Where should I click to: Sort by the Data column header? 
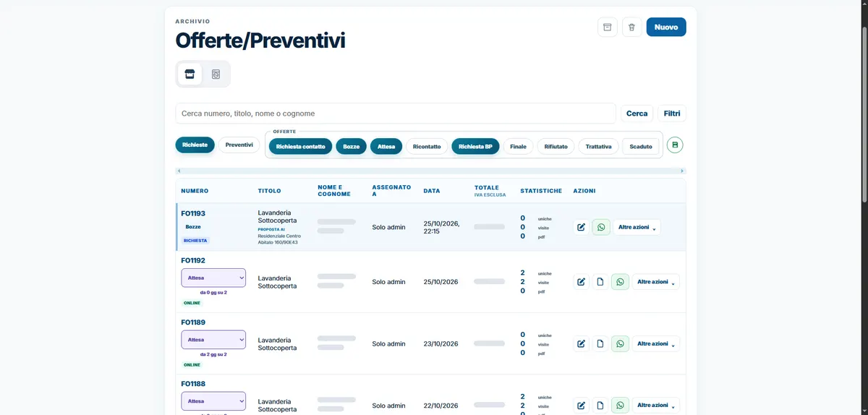point(432,191)
